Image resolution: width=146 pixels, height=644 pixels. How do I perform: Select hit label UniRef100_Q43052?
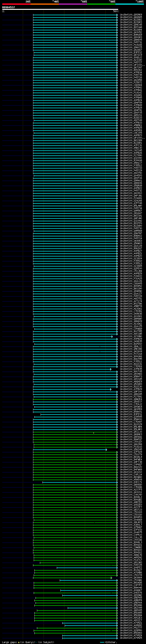[131, 32]
